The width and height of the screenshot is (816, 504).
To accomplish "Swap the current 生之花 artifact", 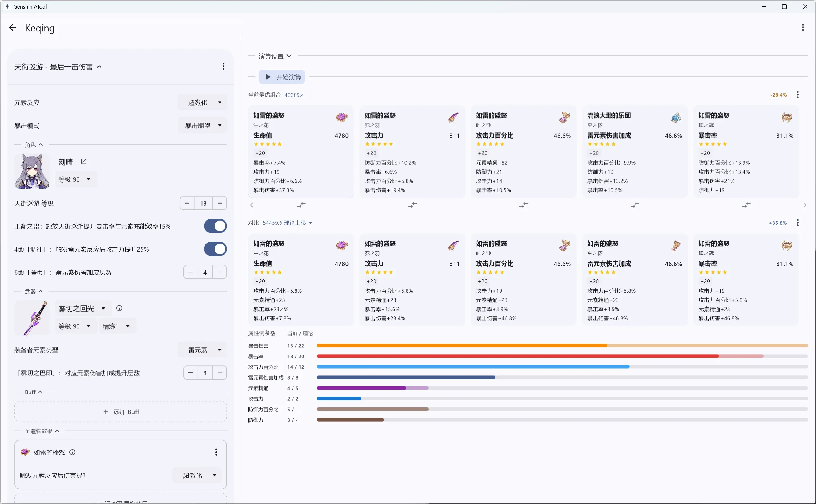I will point(301,205).
